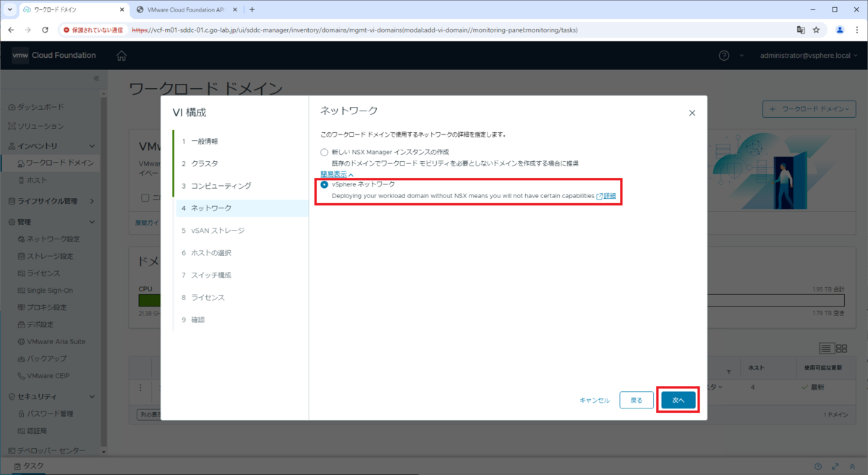
Task: Click the 戻る button
Action: tap(637, 400)
